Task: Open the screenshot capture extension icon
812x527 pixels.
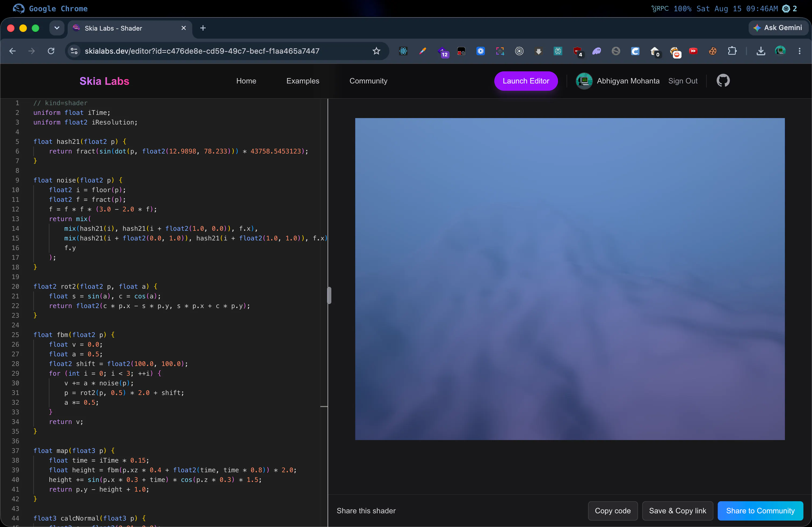Action: 500,51
